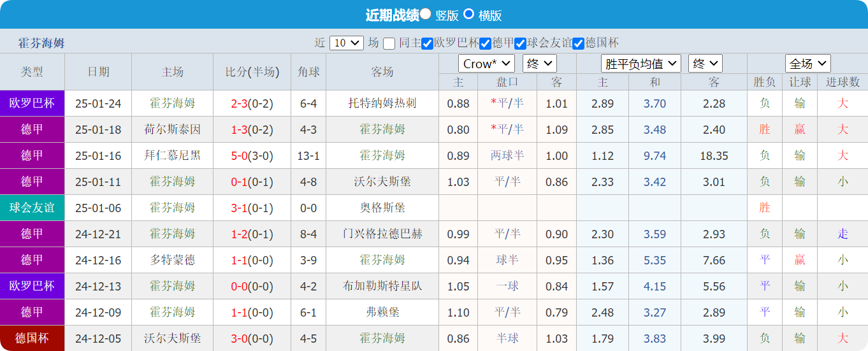Open the 终 dropdown beside Crow*

point(539,64)
